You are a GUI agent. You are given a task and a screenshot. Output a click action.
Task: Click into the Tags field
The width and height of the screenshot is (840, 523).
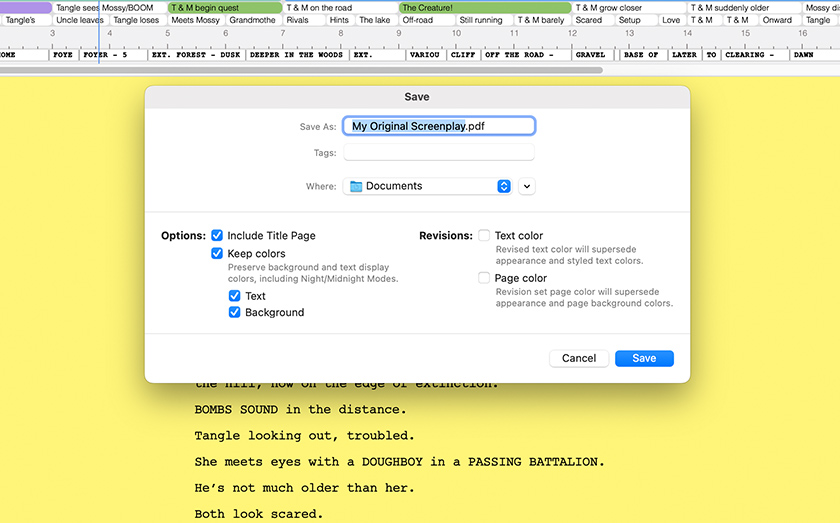(439, 153)
